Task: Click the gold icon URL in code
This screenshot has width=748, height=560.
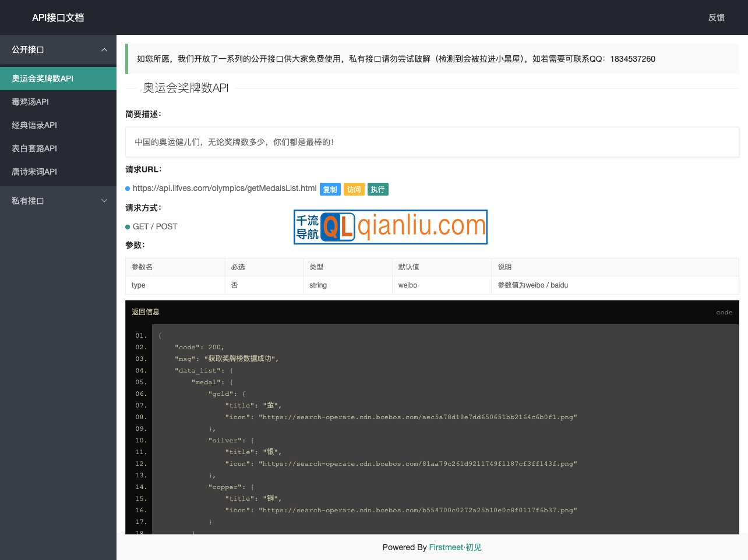Action: pyautogui.click(x=418, y=417)
